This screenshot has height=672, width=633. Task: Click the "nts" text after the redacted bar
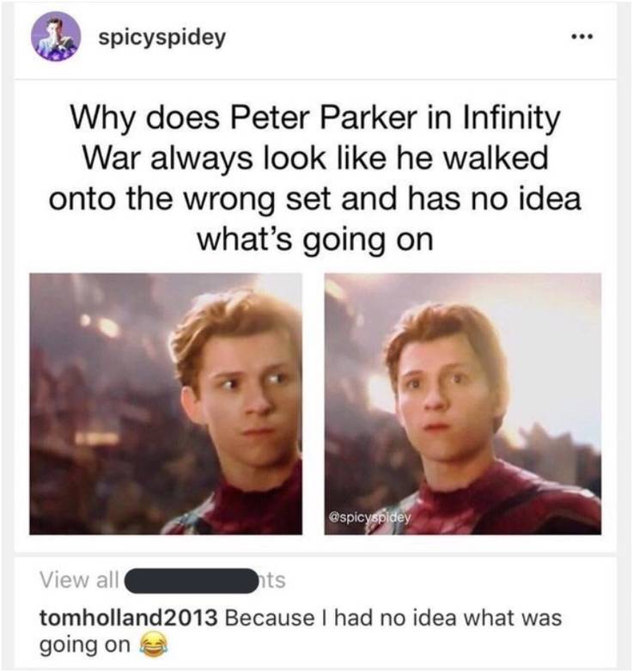271,580
